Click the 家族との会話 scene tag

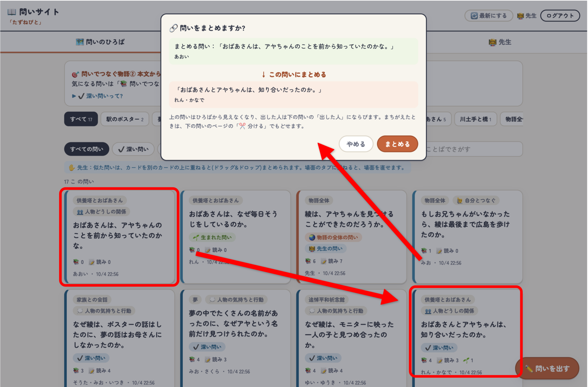(92, 300)
